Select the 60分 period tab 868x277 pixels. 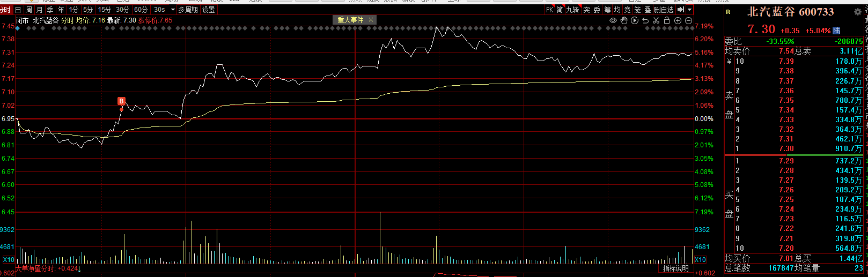(141, 10)
